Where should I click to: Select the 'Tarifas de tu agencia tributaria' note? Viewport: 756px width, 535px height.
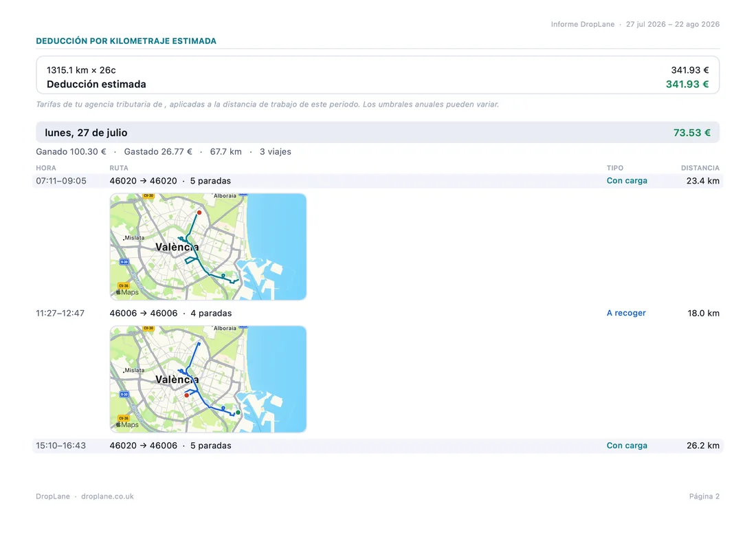click(x=267, y=105)
